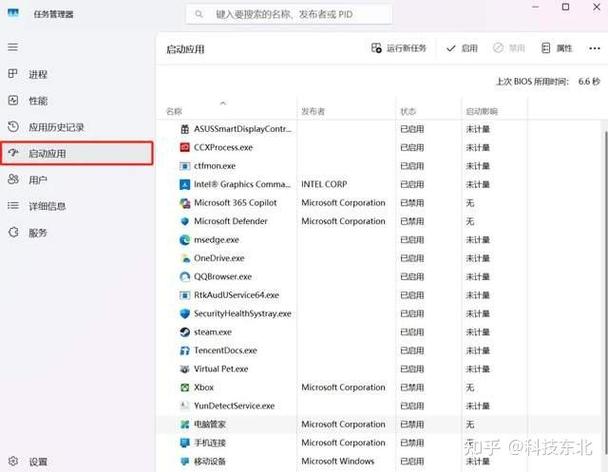608x472 pixels.
Task: Click msedge.exe Edge icon
Action: 185,240
